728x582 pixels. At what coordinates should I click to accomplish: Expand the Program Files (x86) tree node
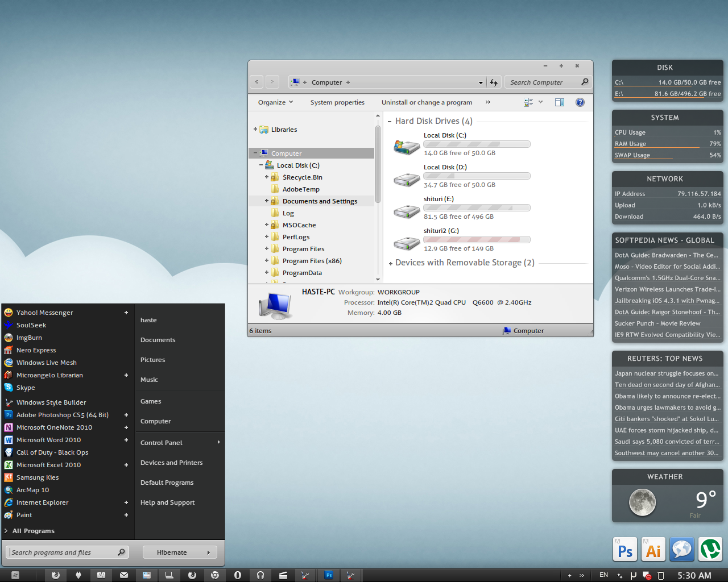266,260
